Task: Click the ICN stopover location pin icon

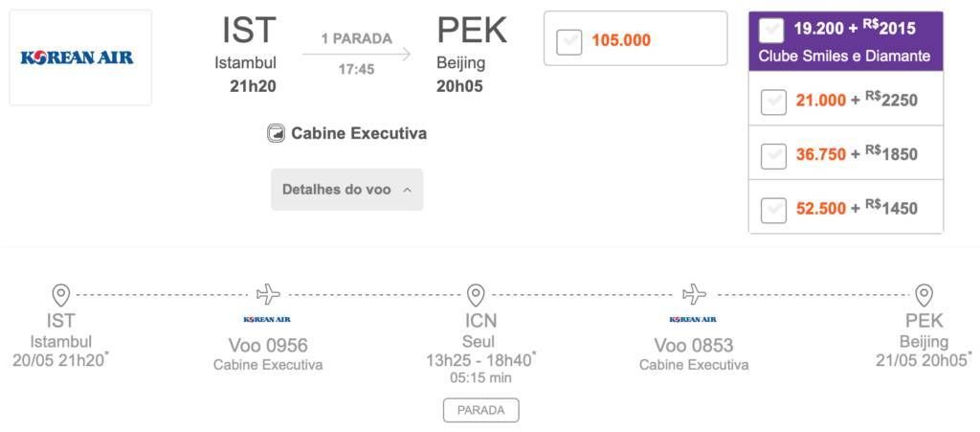Action: [x=477, y=294]
